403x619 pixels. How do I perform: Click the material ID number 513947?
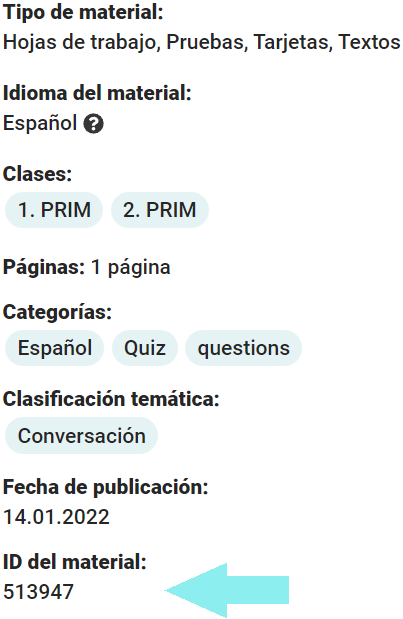[38, 592]
